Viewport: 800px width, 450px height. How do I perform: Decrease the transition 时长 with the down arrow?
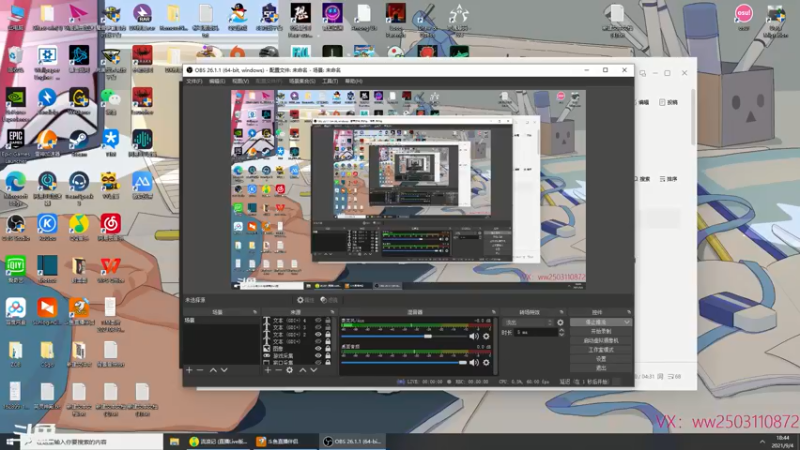click(x=562, y=335)
